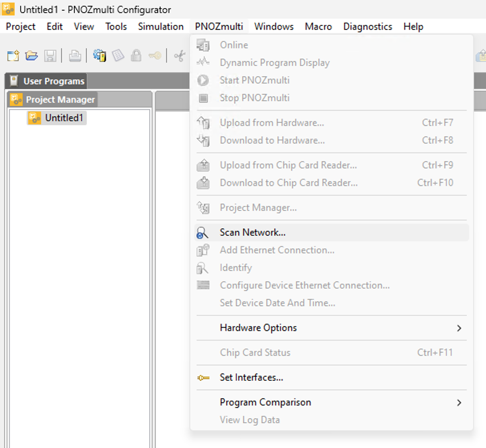
Task: Close the open PNOZmulti menu
Action: [219, 26]
